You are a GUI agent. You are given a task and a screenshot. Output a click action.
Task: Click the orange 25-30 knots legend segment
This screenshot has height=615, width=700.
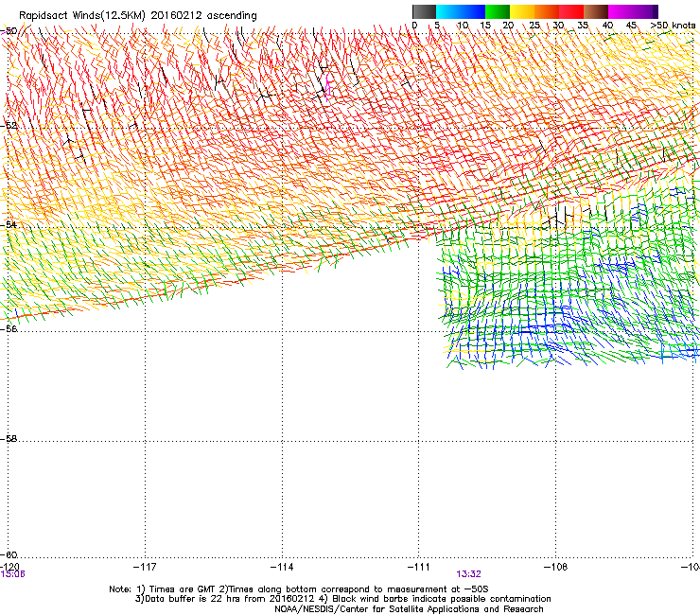(x=547, y=11)
